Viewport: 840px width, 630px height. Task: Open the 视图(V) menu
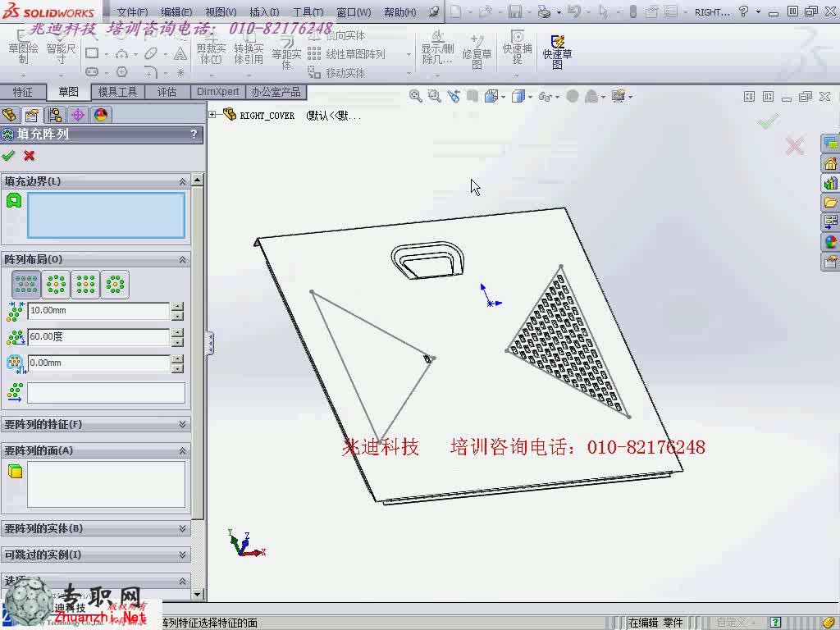[221, 11]
